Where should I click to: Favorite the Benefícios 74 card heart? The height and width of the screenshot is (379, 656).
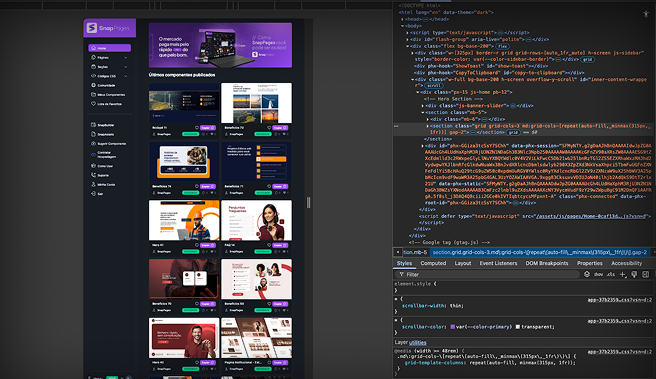pyautogui.click(x=197, y=186)
